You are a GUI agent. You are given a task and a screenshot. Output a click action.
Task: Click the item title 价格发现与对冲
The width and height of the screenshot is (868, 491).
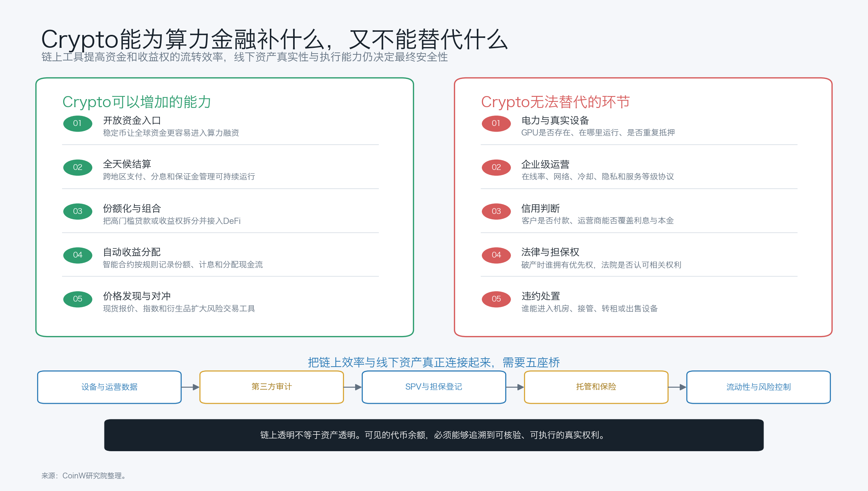tap(137, 296)
